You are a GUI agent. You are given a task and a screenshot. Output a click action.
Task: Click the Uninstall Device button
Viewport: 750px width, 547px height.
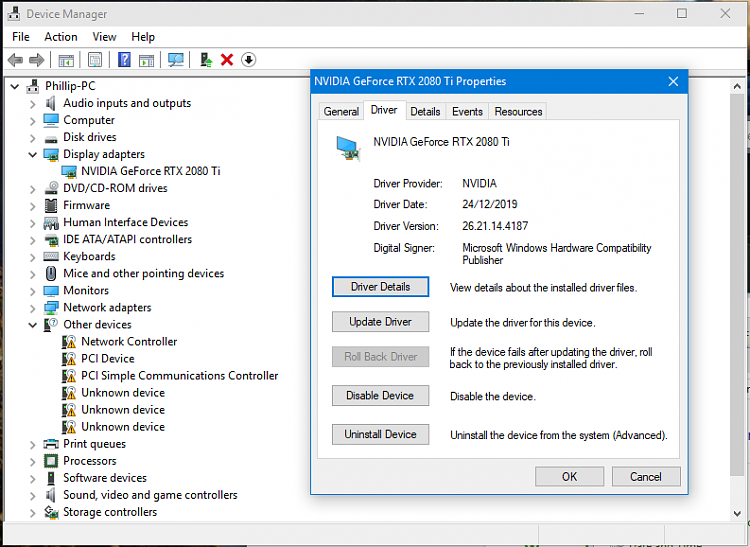[x=381, y=434]
